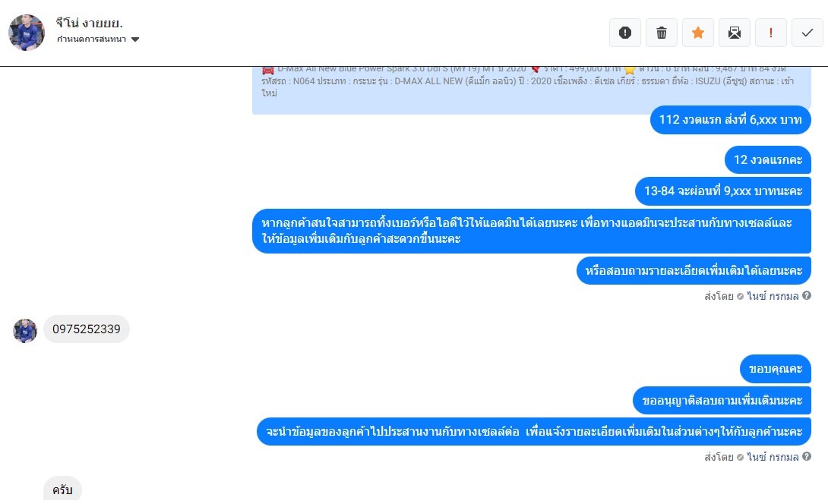This screenshot has width=828, height=504.
Task: Delete conversation with trash icon
Action: point(661,33)
